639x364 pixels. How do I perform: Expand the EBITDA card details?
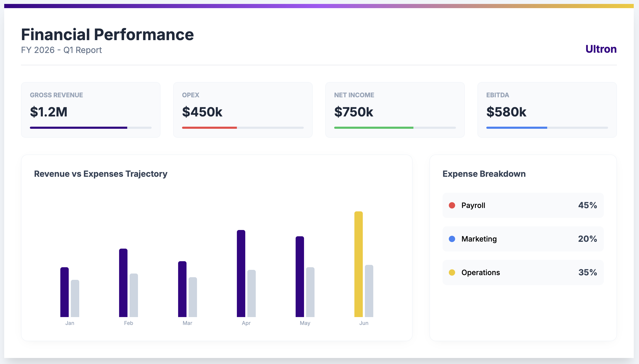coord(547,110)
